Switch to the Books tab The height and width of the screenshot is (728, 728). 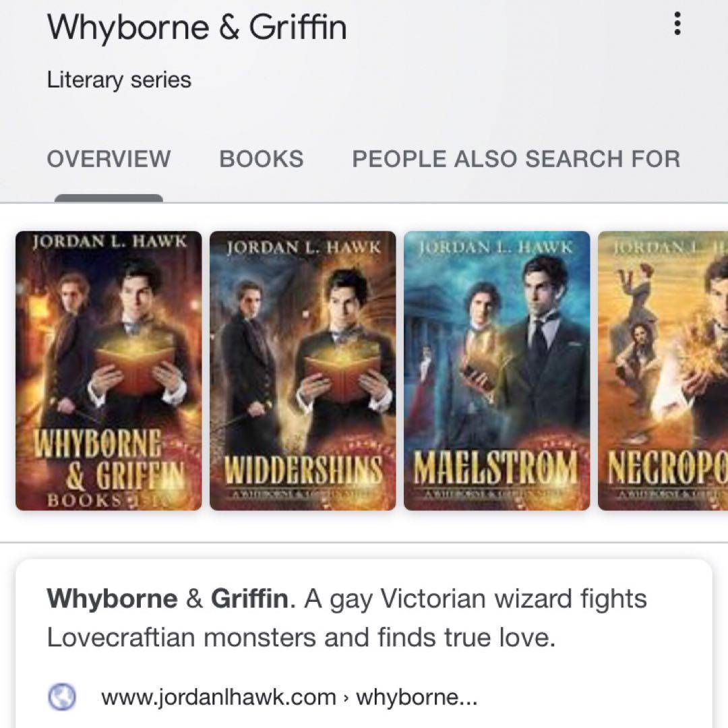[x=262, y=159]
